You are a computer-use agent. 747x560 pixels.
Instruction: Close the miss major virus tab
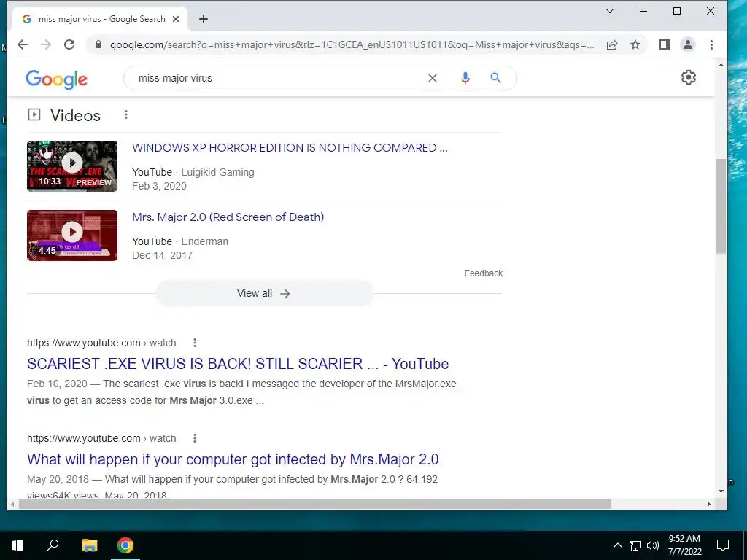(x=176, y=19)
